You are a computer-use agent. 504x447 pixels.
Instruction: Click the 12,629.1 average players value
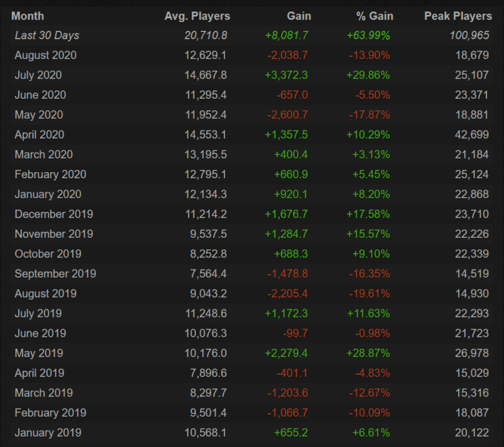pyautogui.click(x=206, y=55)
